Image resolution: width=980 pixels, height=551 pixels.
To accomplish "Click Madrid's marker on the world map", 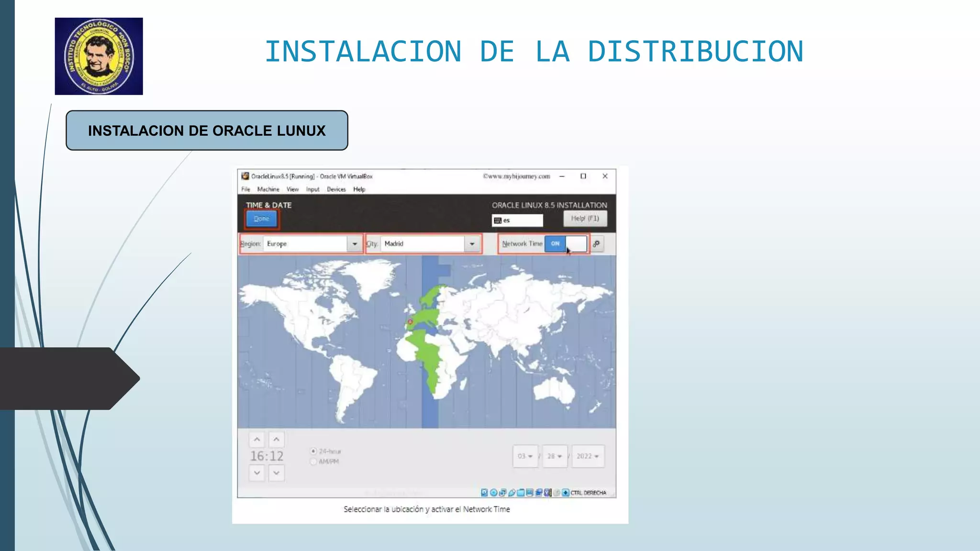I will click(410, 322).
